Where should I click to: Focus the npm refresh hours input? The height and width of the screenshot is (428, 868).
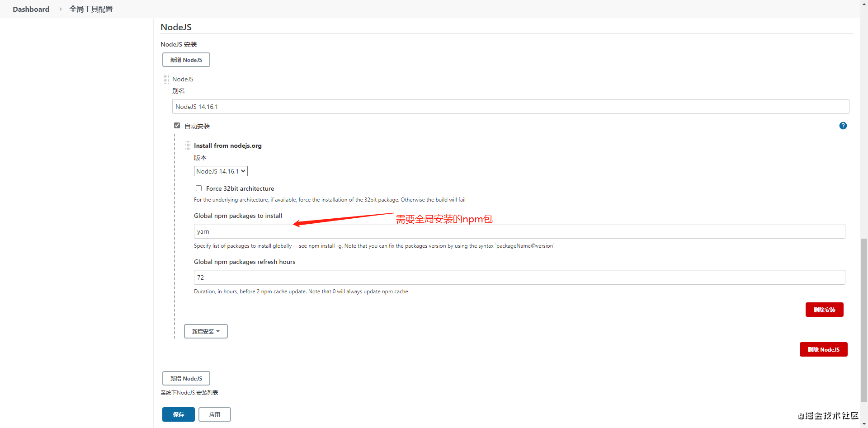[519, 277]
